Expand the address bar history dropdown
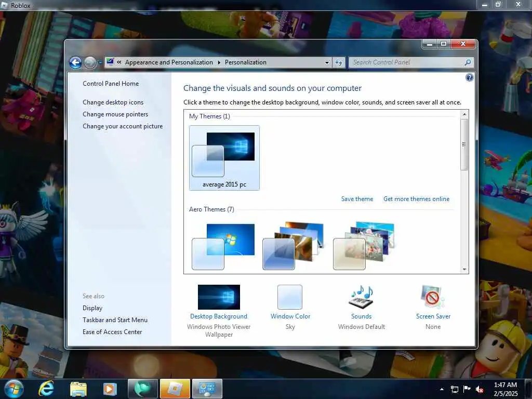 pos(327,62)
